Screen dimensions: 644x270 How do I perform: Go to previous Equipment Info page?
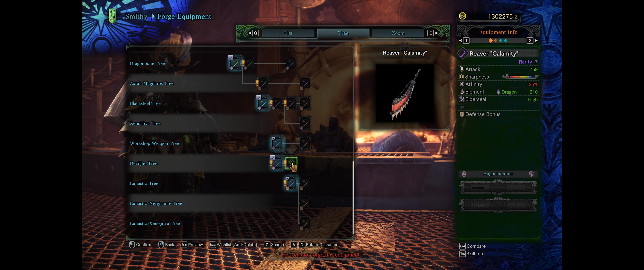(x=464, y=40)
